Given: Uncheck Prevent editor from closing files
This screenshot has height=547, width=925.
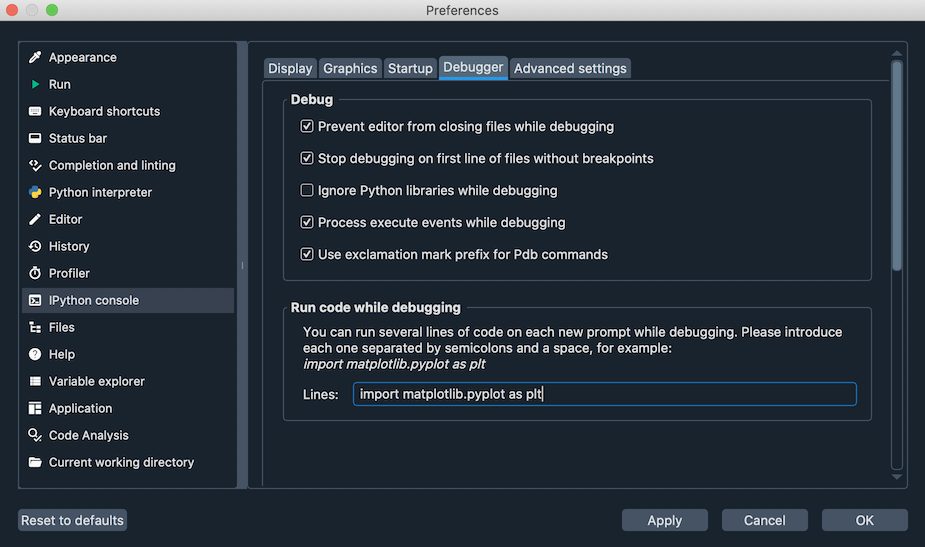Looking at the screenshot, I should (x=307, y=127).
